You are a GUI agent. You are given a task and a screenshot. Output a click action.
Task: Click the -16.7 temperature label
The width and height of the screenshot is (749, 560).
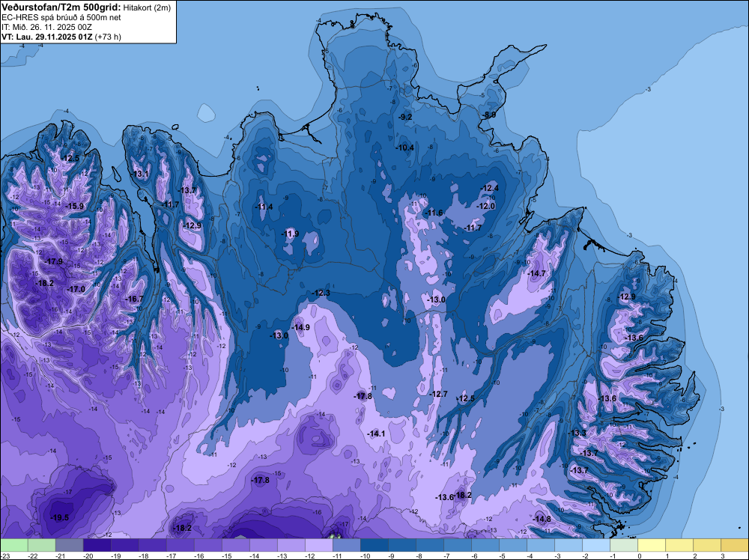(x=134, y=299)
